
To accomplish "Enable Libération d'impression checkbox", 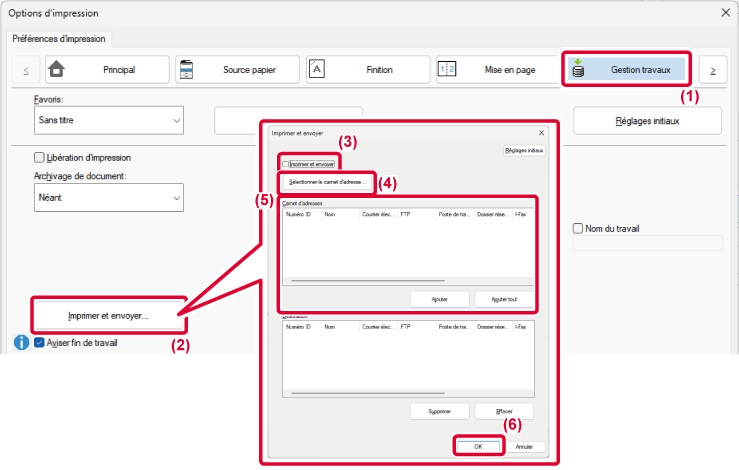I will (x=40, y=157).
